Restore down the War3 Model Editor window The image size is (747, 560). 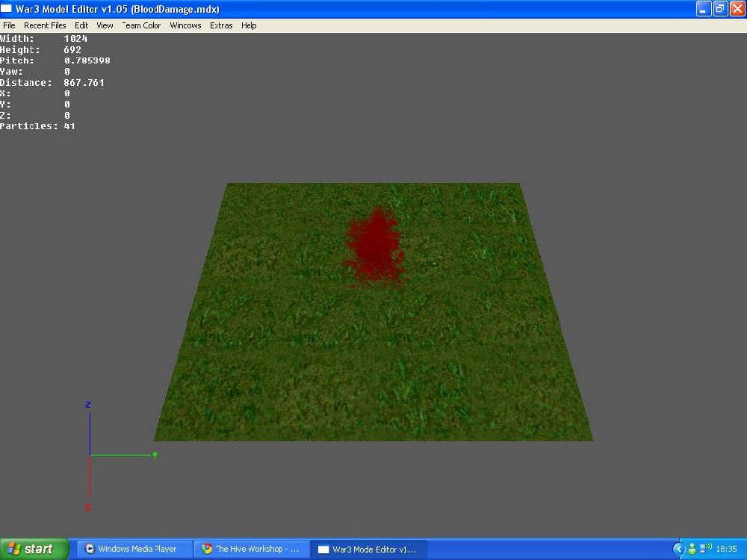pyautogui.click(x=720, y=8)
